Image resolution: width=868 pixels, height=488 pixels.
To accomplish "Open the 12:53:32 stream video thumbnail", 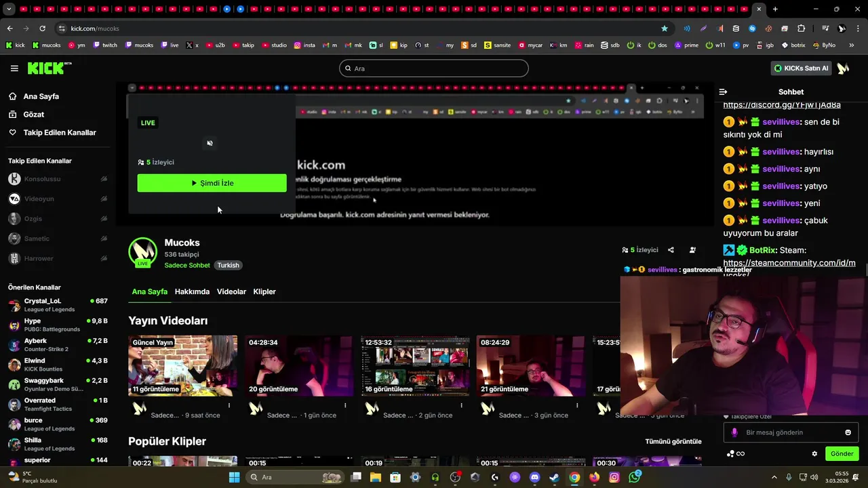I will (415, 366).
